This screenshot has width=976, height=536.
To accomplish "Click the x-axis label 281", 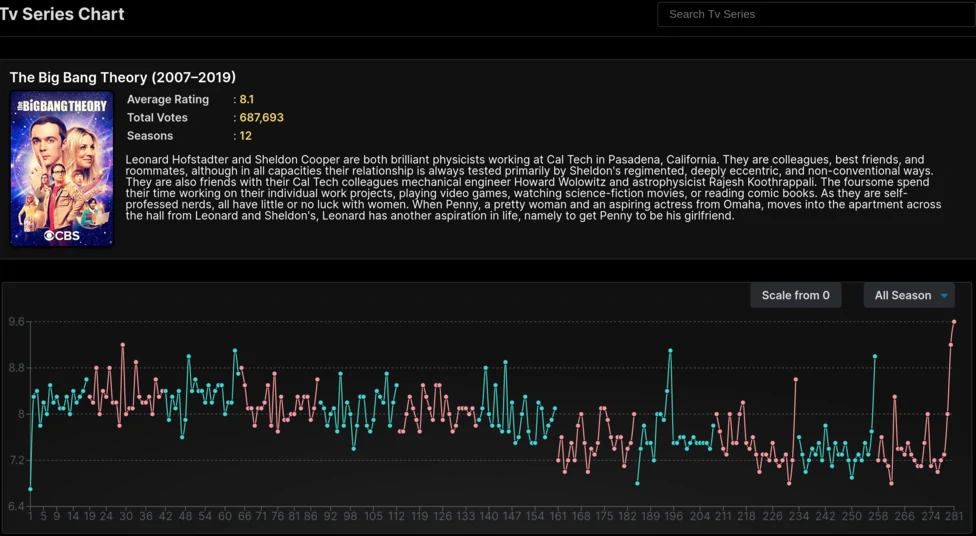I will pyautogui.click(x=954, y=516).
